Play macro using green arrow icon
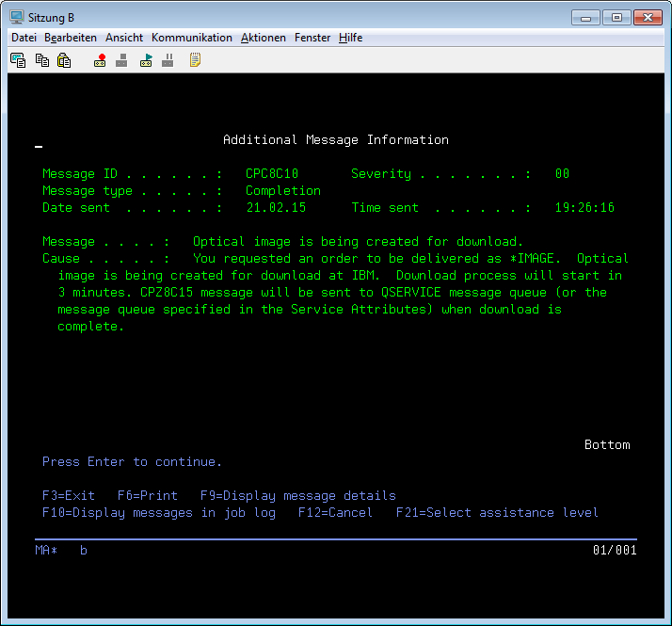 (146, 60)
